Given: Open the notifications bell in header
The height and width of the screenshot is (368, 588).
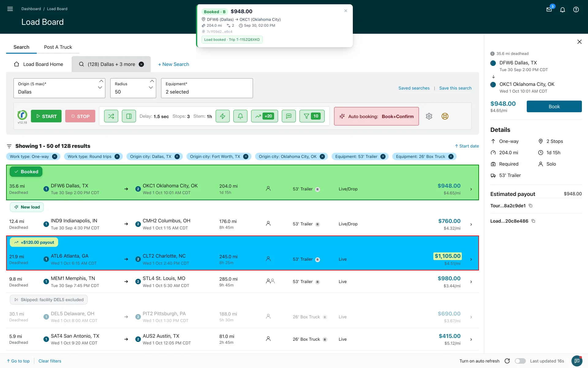Looking at the screenshot, I should (x=563, y=10).
